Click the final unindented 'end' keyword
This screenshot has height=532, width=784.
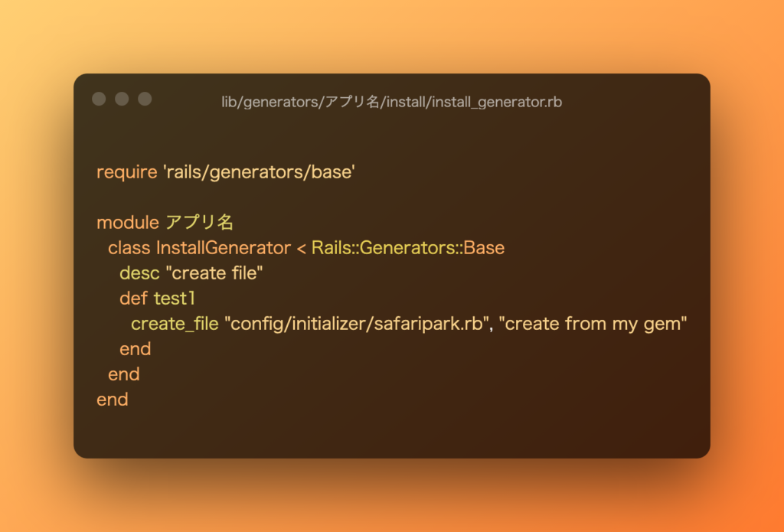(x=112, y=400)
